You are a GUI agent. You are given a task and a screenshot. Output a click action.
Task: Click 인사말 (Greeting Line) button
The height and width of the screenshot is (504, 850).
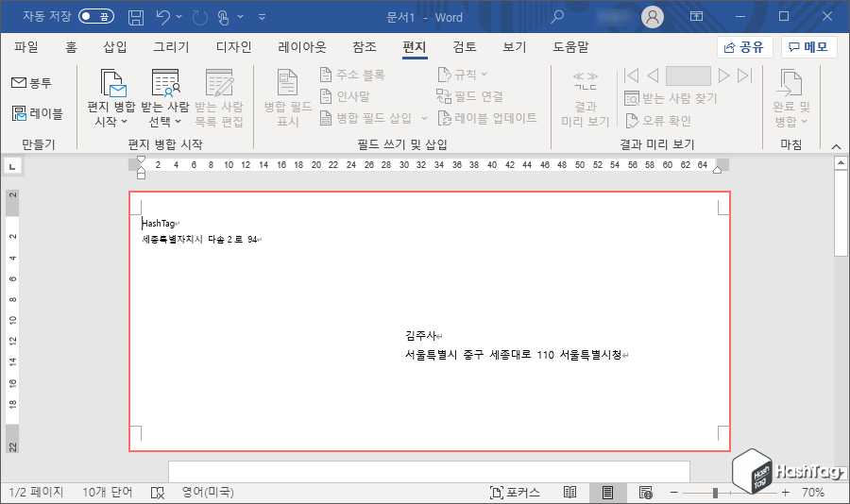pos(345,96)
